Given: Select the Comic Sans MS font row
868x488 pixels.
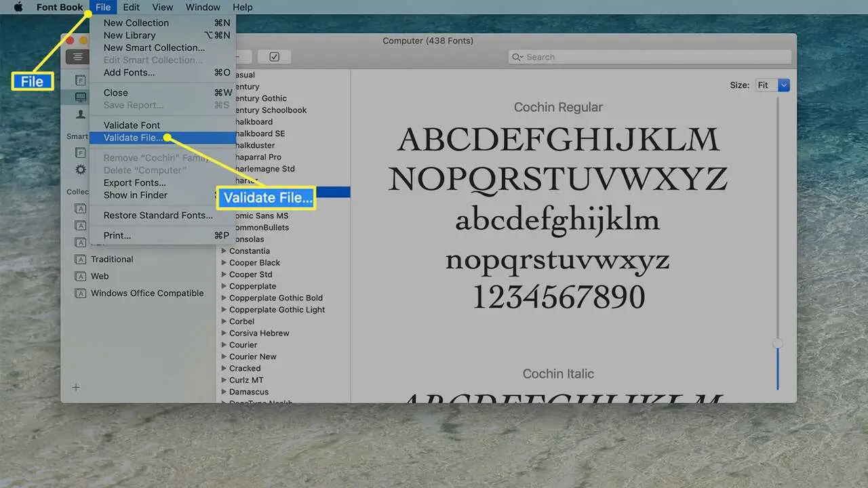Looking at the screenshot, I should tap(283, 216).
